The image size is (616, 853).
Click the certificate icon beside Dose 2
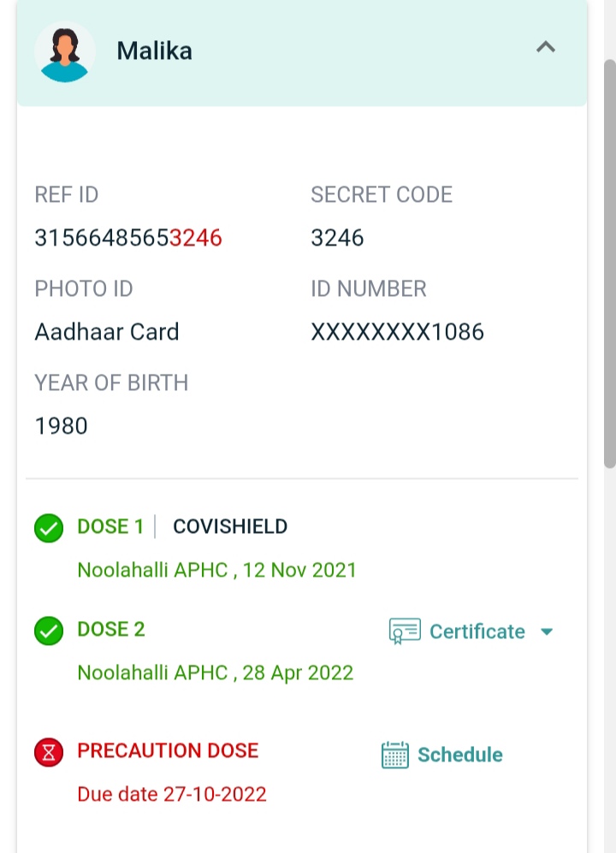click(x=405, y=631)
